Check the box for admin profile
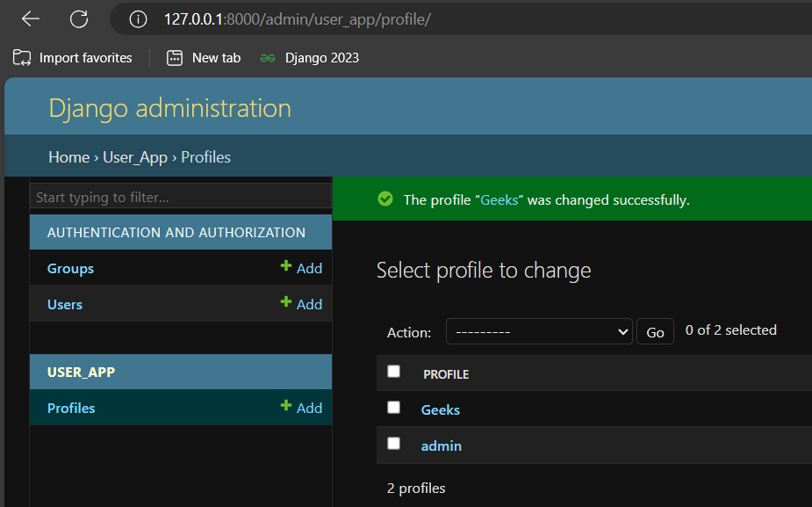812x507 pixels. pos(393,444)
